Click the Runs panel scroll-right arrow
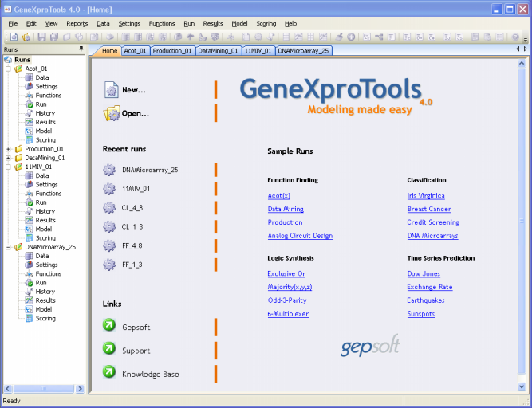 [x=80, y=388]
